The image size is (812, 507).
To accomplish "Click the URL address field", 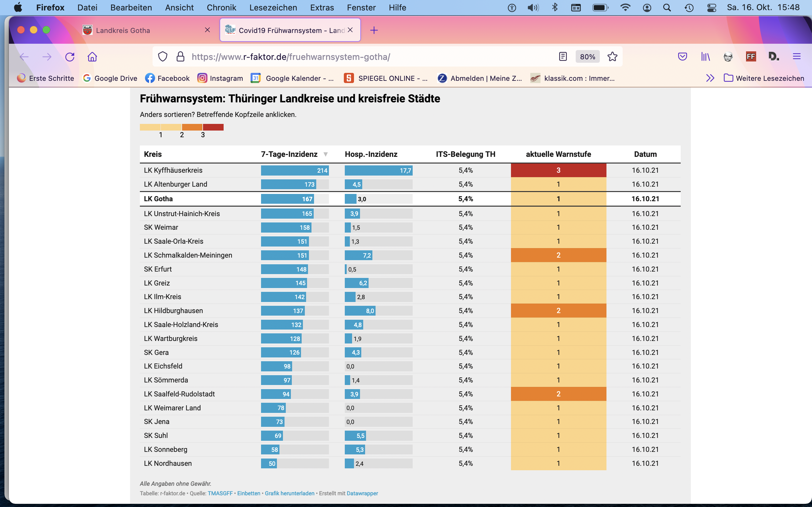I will (369, 57).
